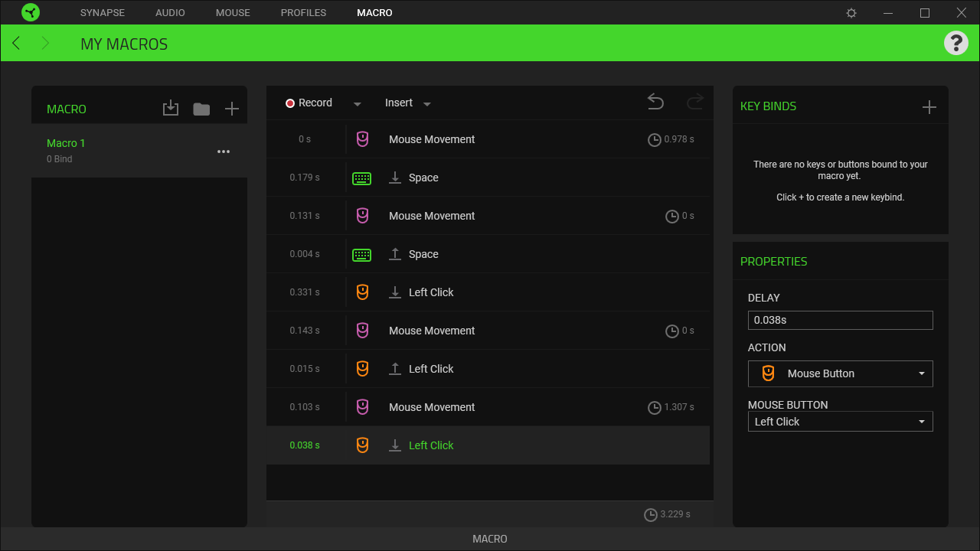Select the Mouse Movement row lasting 1.307 s
The height and width of the screenshot is (551, 980).
[x=488, y=407]
